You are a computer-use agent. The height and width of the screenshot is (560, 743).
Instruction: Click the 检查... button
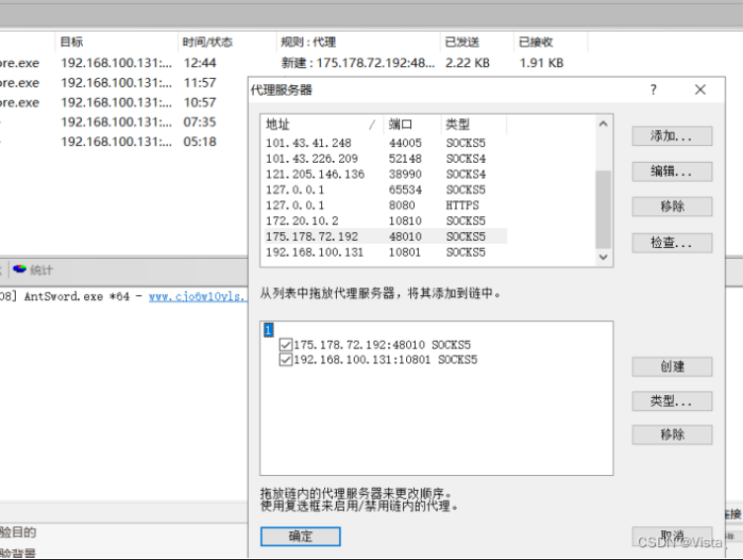672,243
